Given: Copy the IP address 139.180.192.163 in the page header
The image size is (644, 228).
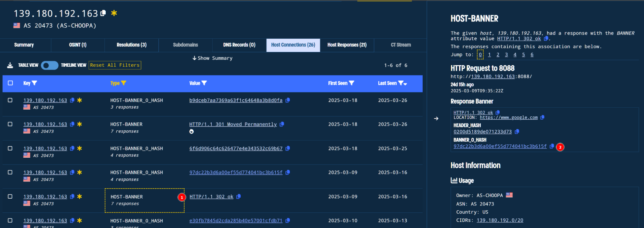Looking at the screenshot, I should coord(103,13).
